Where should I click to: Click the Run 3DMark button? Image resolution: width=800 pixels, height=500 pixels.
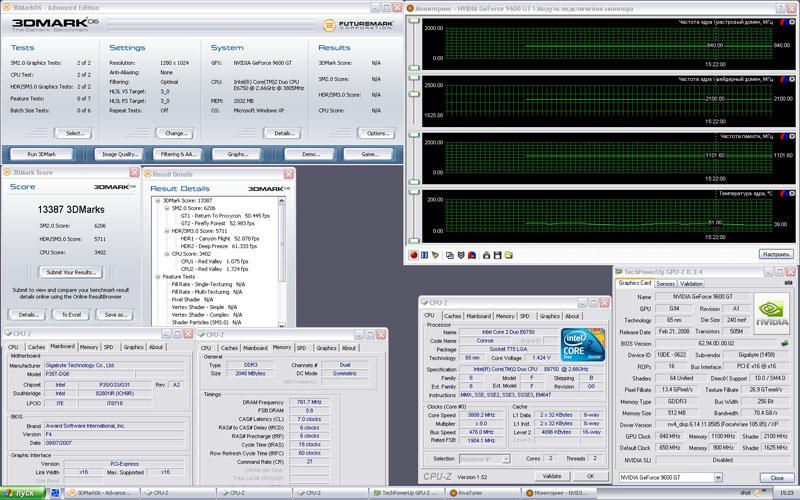[42, 154]
